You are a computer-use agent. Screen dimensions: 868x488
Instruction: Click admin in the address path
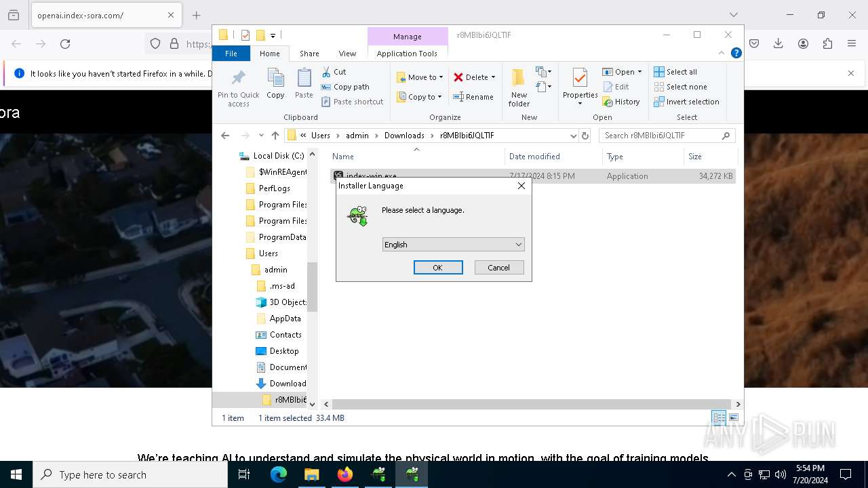357,136
